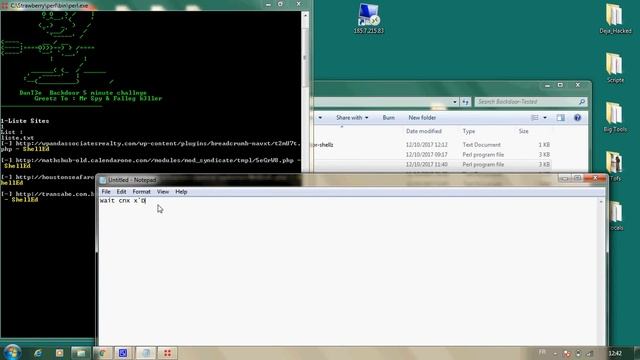Open the View menu in Notepad
The height and width of the screenshot is (360, 640).
pos(162,191)
